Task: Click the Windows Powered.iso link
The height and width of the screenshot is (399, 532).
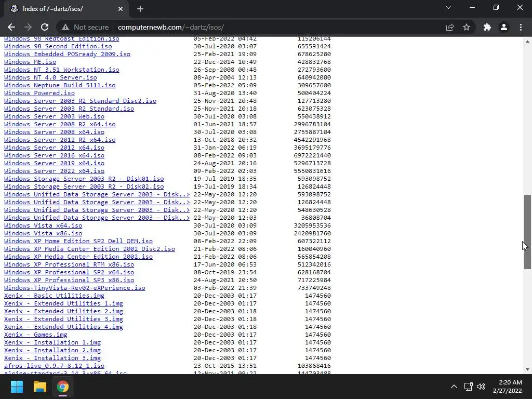Action: tap(39, 93)
